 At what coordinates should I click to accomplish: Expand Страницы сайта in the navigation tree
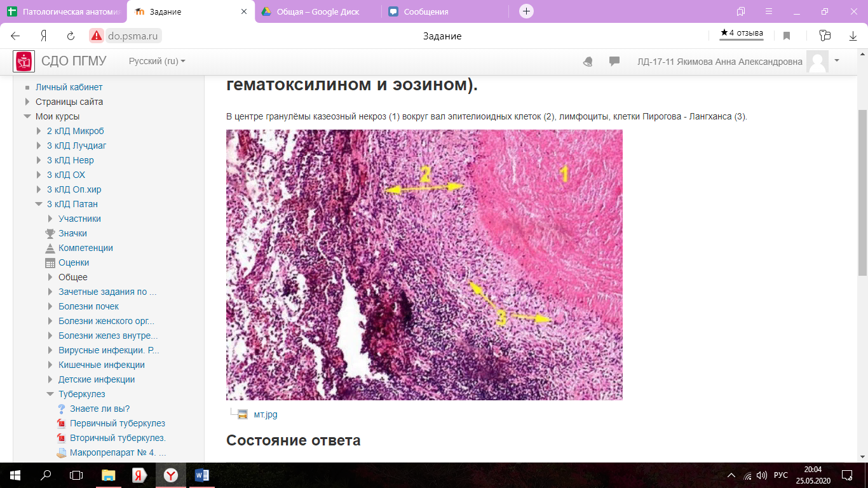point(27,102)
